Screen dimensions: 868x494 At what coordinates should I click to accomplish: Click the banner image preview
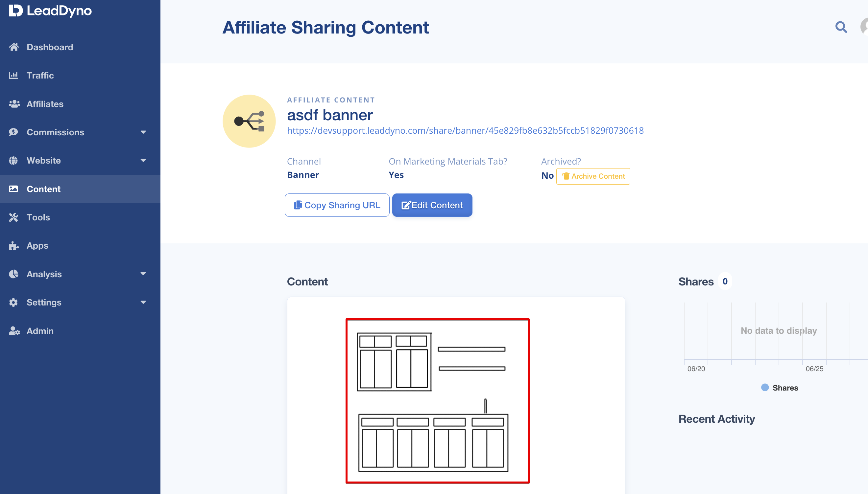point(437,401)
